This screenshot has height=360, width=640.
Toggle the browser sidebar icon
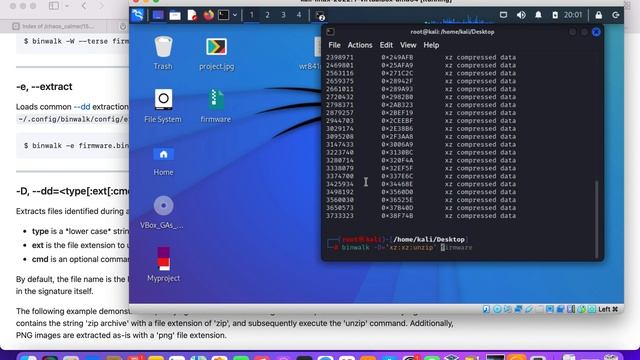pos(54,6)
